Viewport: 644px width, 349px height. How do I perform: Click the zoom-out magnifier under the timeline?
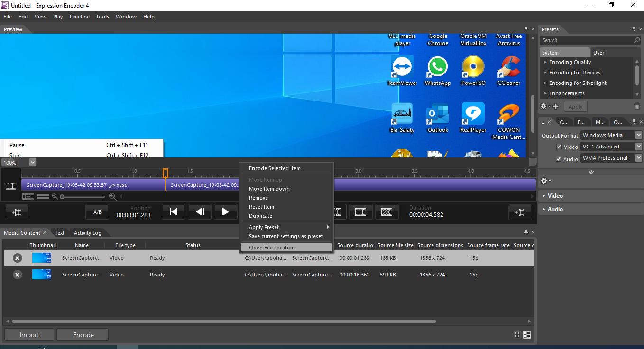click(x=55, y=196)
